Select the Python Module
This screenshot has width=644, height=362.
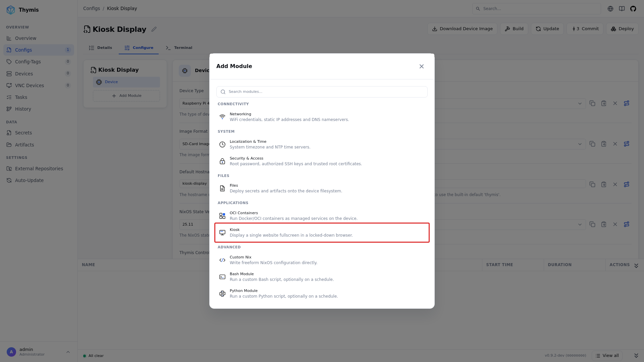coord(322,293)
